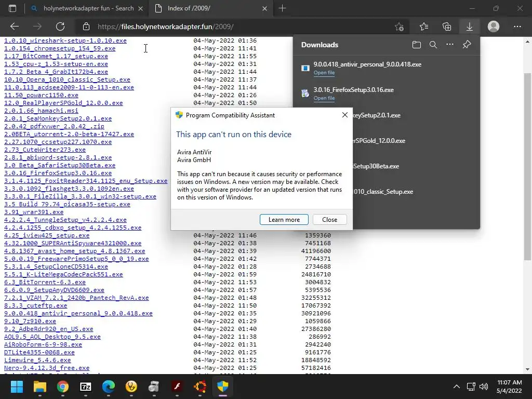Open the Collections icon in the toolbar
Image resolution: width=532 pixels, height=399 pixels.
[x=447, y=26]
